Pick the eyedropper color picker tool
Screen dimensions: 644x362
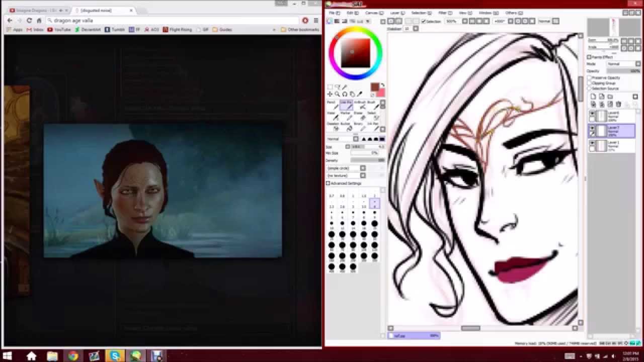coord(360,94)
